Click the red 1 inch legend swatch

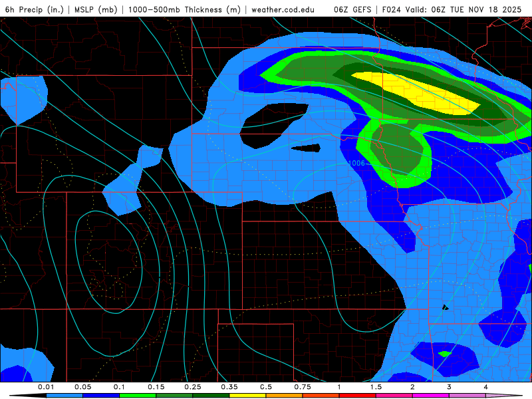click(358, 396)
